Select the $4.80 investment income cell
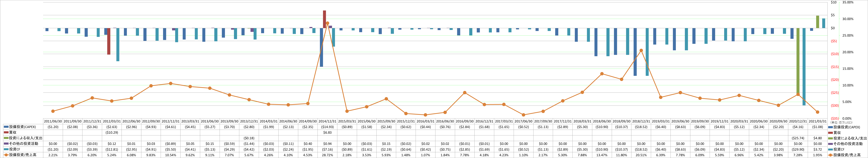This screenshot has width=868, height=158. click(818, 138)
